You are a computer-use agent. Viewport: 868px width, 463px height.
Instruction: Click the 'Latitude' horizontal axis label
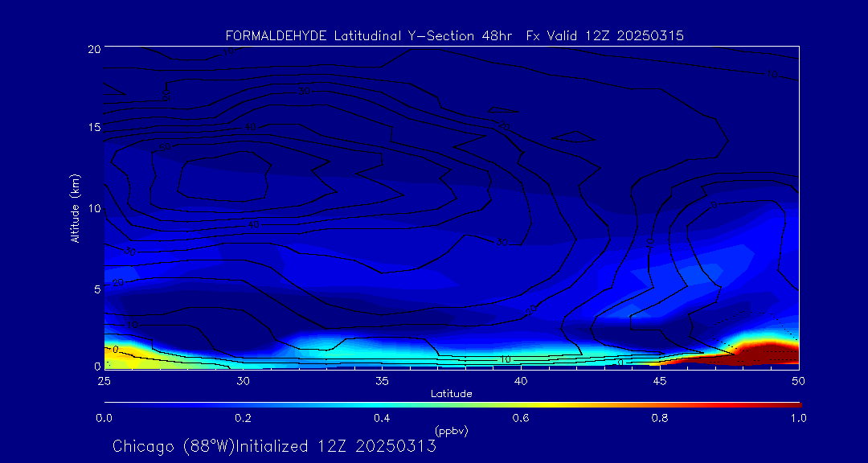point(452,394)
